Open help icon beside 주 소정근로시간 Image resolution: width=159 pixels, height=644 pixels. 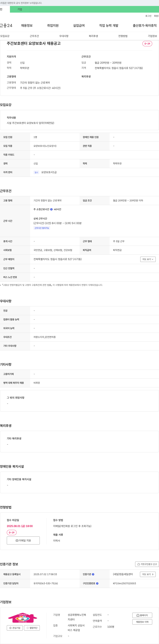click(x=51, y=209)
